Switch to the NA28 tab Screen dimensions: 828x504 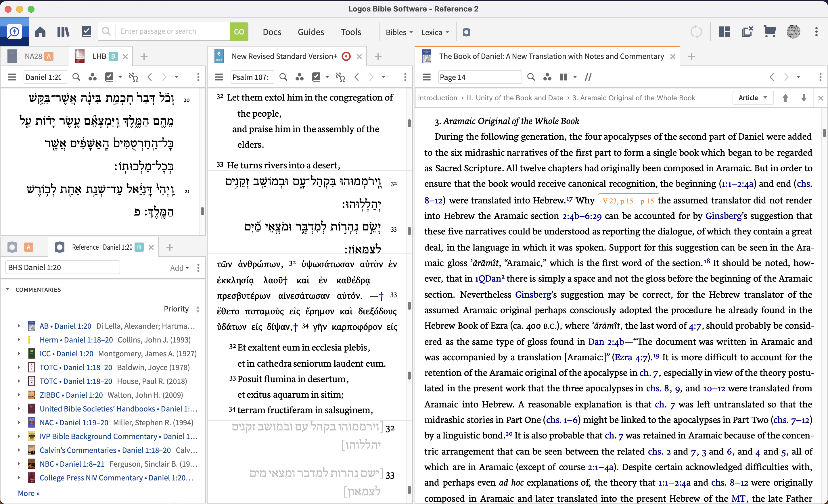33,56
